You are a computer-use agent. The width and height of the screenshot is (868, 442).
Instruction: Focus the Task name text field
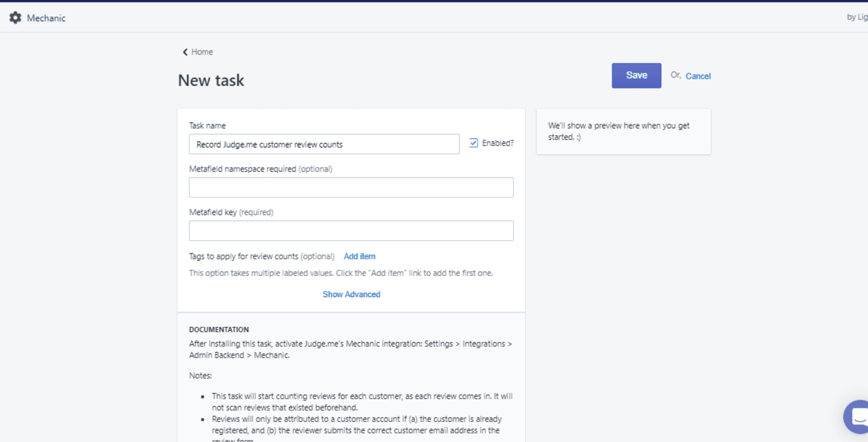[x=324, y=144]
